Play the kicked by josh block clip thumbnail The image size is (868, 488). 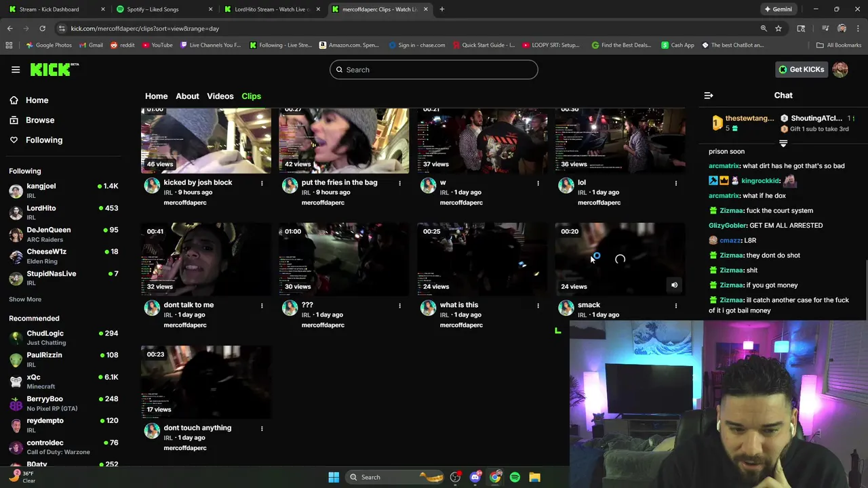pos(205,141)
